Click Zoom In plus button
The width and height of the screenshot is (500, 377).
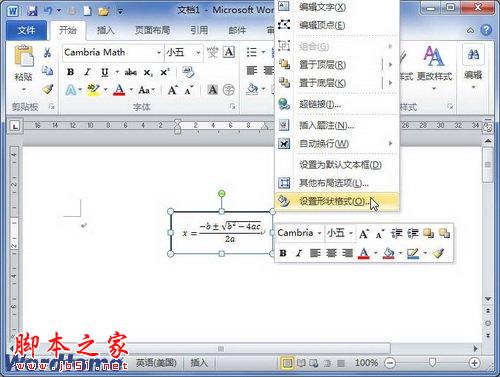[x=474, y=362]
